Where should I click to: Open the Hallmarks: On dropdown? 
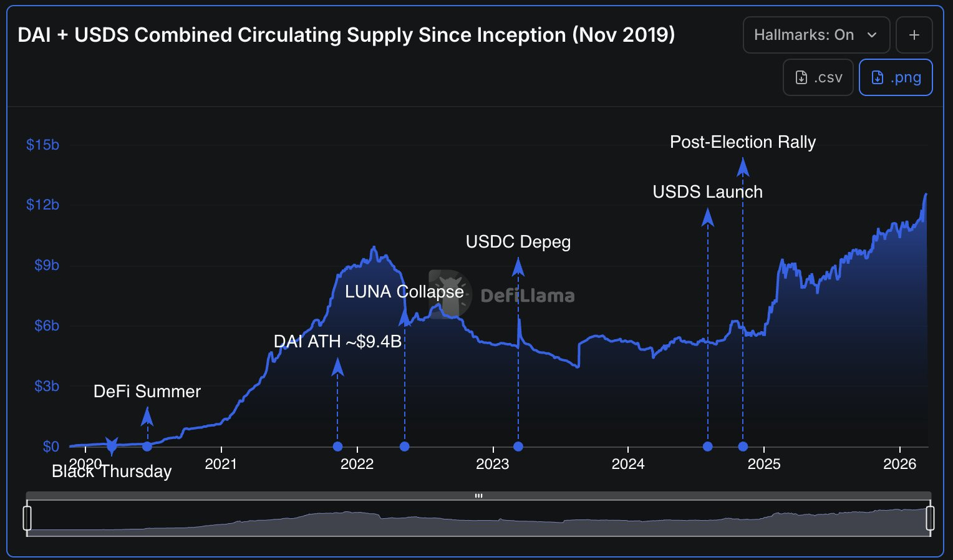[x=816, y=35]
